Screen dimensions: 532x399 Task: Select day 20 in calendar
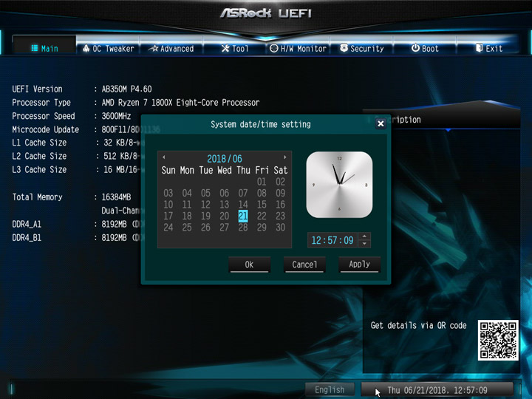(x=225, y=216)
